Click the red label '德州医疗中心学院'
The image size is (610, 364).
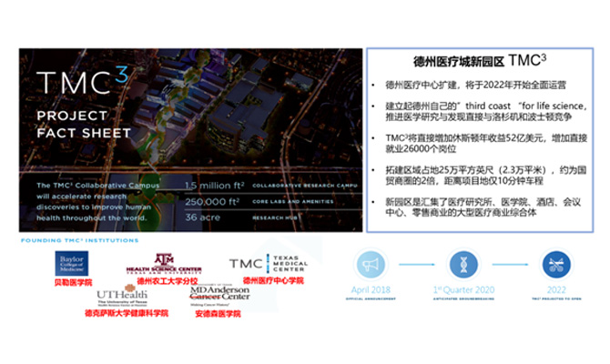tap(273, 280)
